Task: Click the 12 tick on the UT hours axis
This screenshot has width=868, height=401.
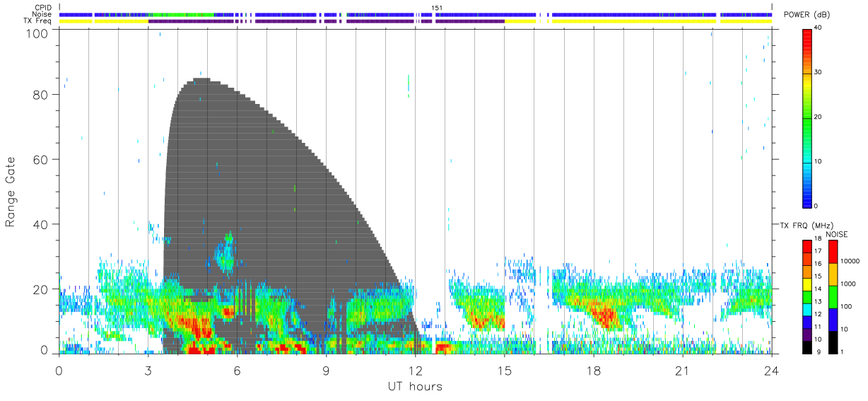Action: (x=416, y=370)
